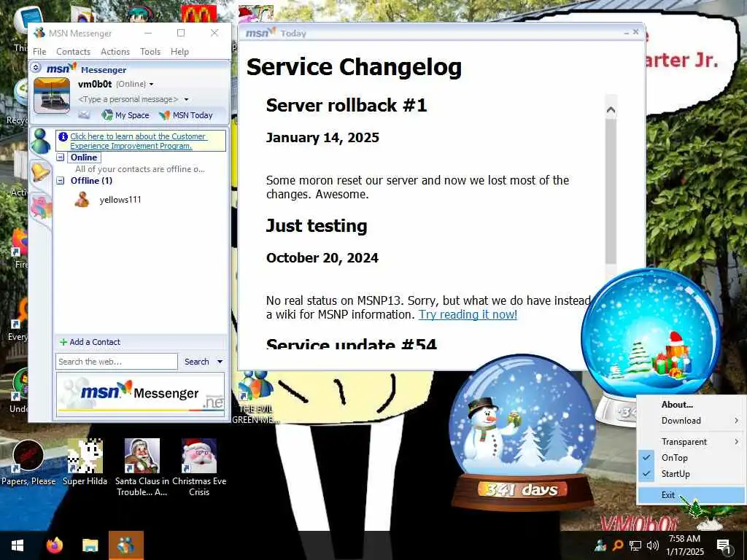Follow the 'Try reading it now!' link
Viewport: 747px width, 560px height.
(x=468, y=314)
